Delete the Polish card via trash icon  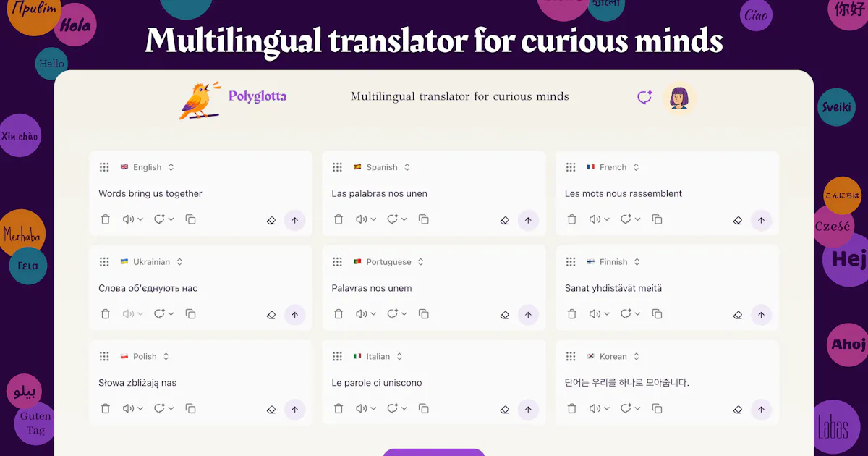coord(106,409)
